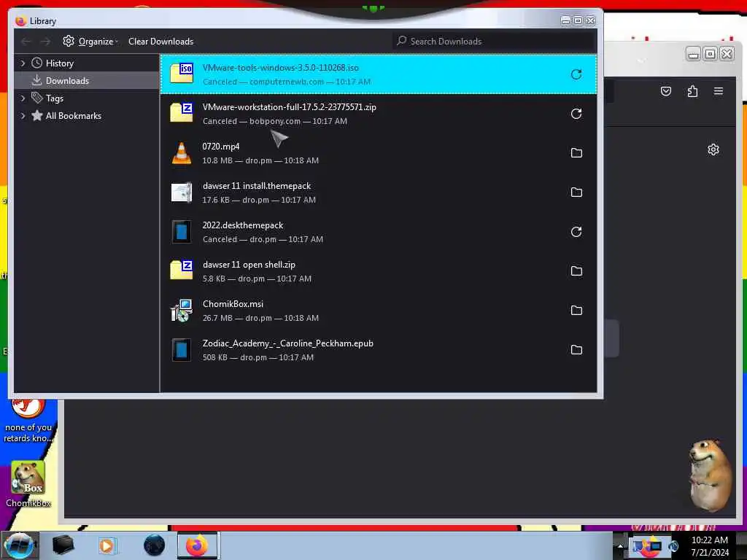The width and height of the screenshot is (747, 560).
Task: Click the installer icon of ChomikBox.msi
Action: point(182,311)
